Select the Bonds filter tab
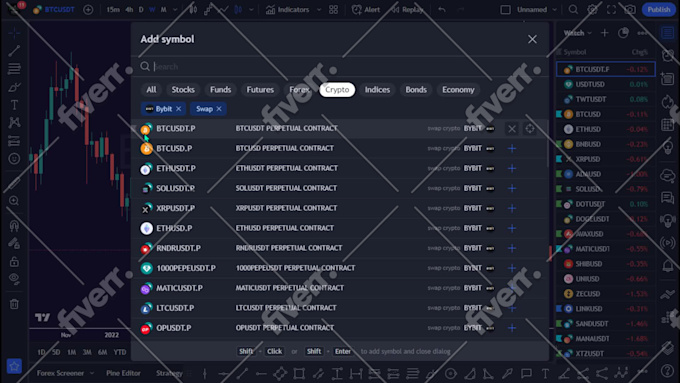Screen dimensions: 680x383 click(x=416, y=90)
